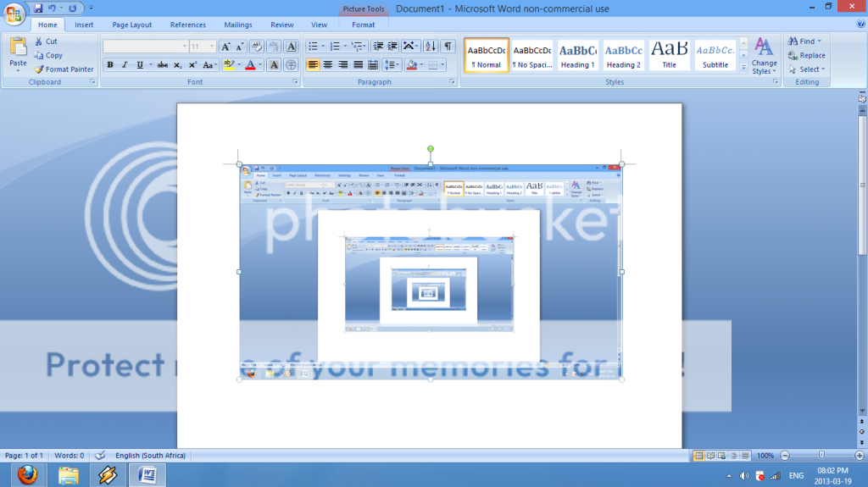Open the Font dialog launcher
The width and height of the screenshot is (868, 487).
point(295,82)
